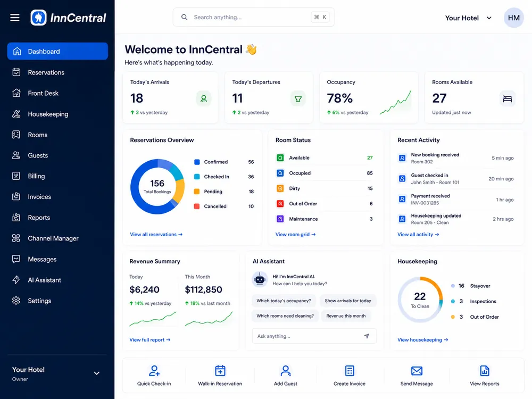Click the 22 To Clean ring chart

(420, 300)
